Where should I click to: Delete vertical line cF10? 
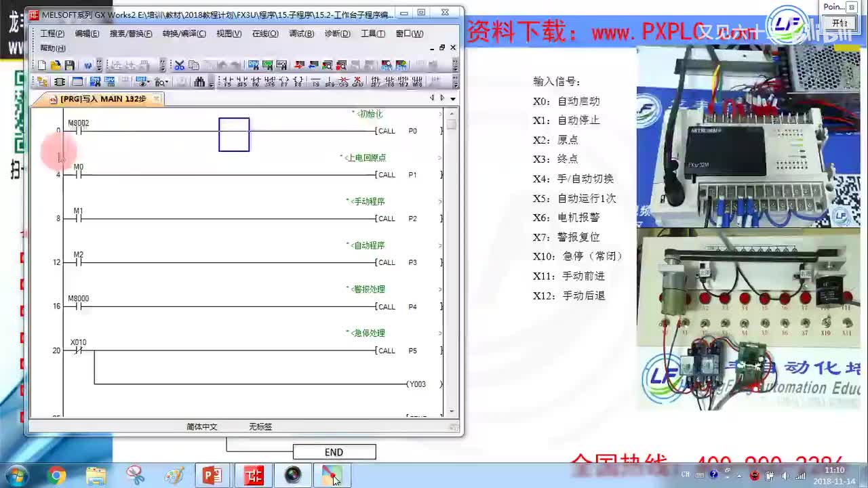point(357,82)
